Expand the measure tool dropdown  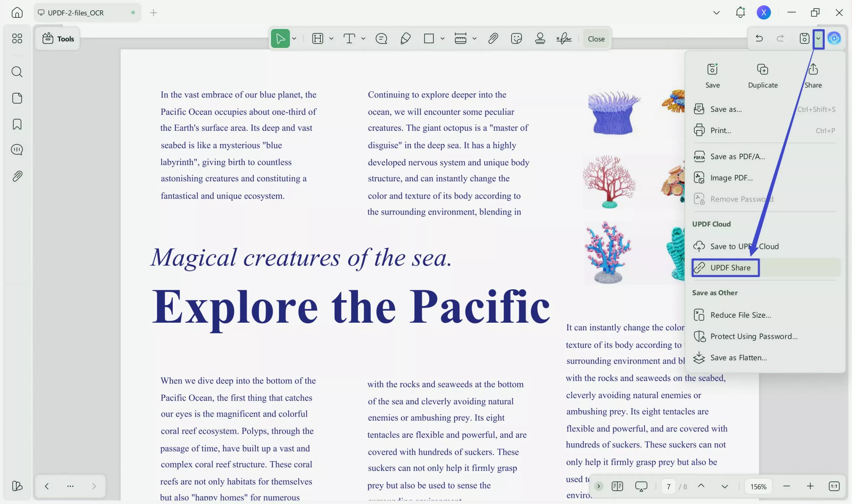click(475, 38)
